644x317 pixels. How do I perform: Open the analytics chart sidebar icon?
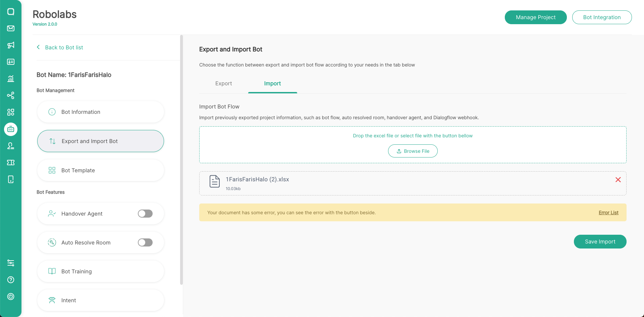[x=11, y=79]
